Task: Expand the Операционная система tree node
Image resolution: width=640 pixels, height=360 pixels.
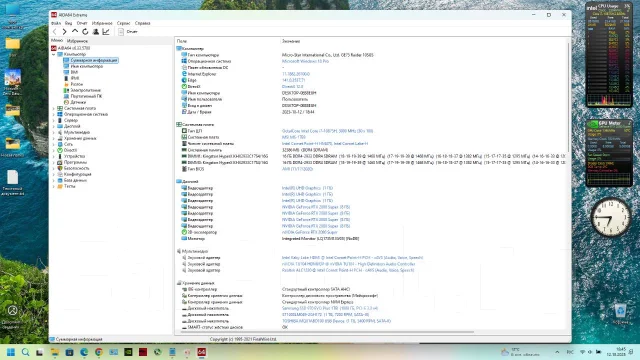Action: [53, 114]
